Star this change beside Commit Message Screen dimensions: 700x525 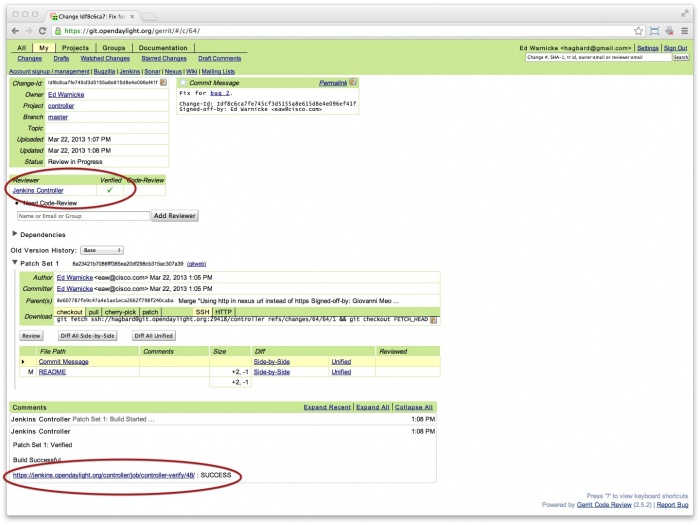coord(183,83)
